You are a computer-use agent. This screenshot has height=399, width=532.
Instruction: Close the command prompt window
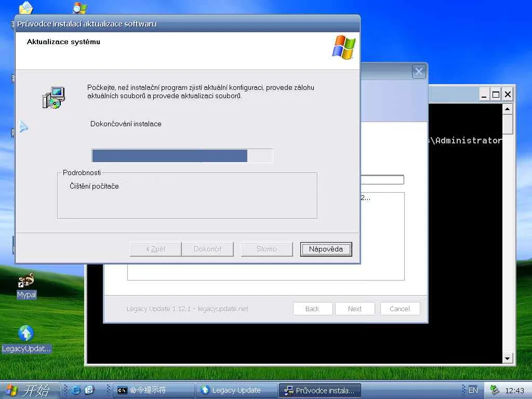[x=508, y=95]
